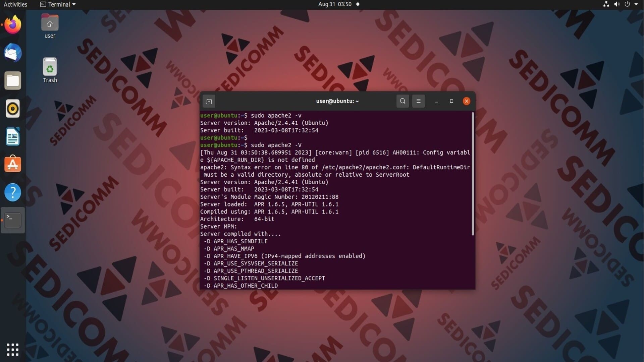Click the empty user@ubuntu prompt line
644x362 pixels.
tap(224, 137)
